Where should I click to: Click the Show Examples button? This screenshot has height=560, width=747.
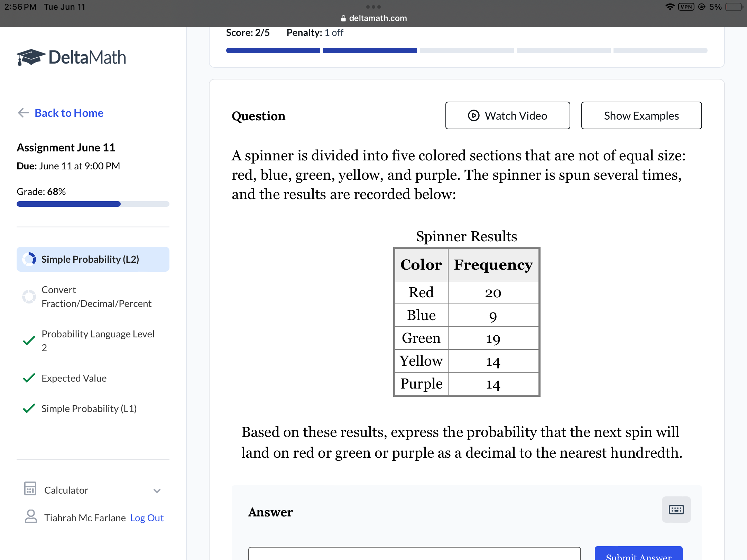click(641, 115)
